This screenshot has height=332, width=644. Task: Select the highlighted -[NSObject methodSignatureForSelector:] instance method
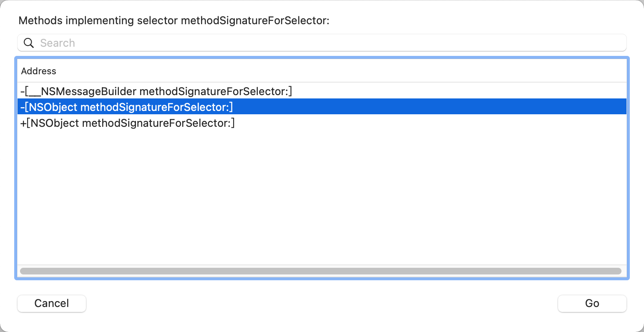pyautogui.click(x=127, y=107)
